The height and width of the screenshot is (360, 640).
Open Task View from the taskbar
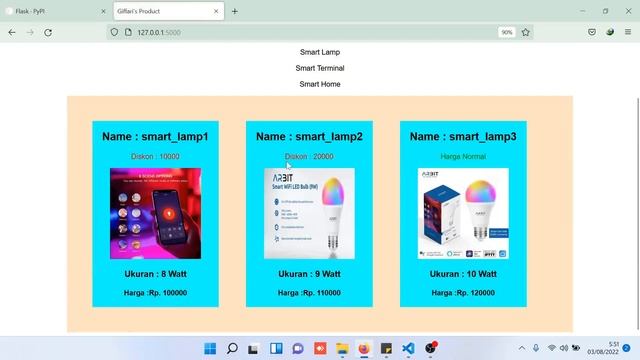point(254,349)
